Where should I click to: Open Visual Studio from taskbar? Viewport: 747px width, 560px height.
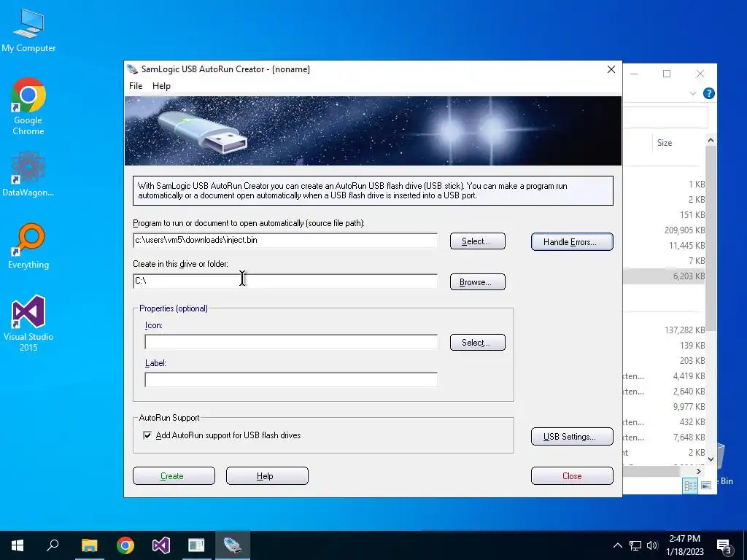point(161,545)
